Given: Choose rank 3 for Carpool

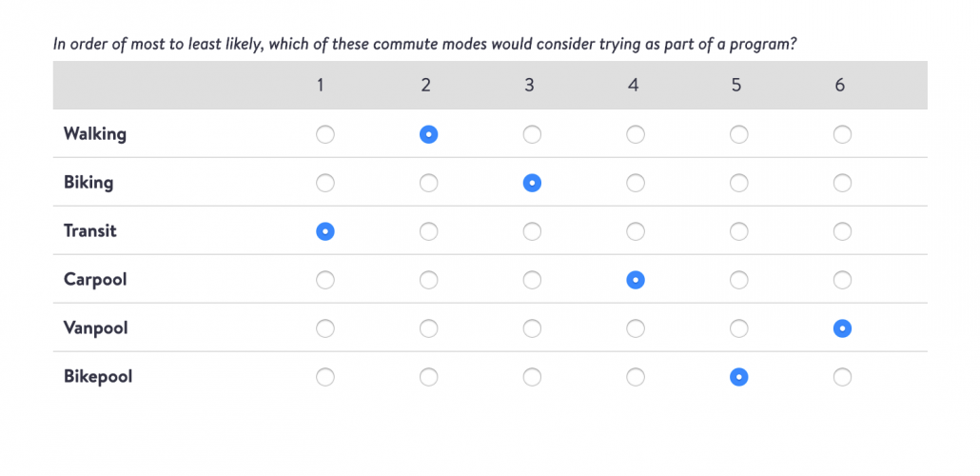Looking at the screenshot, I should click(532, 280).
